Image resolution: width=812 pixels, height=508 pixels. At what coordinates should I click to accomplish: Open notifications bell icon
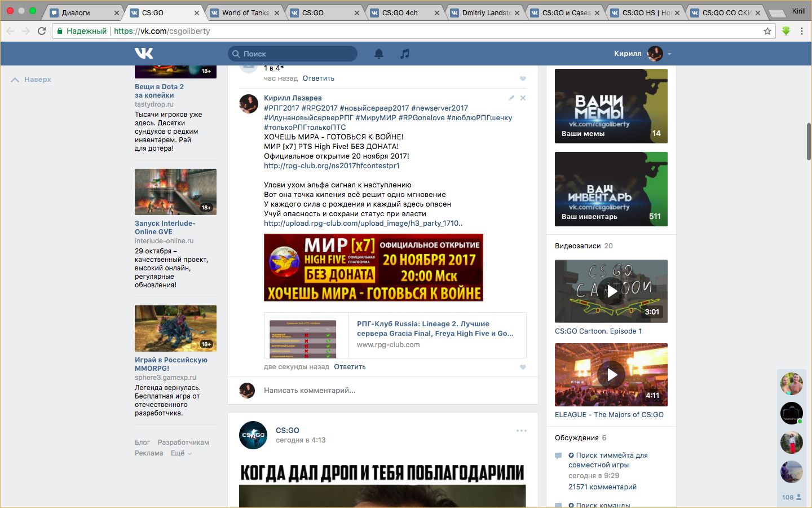point(379,54)
